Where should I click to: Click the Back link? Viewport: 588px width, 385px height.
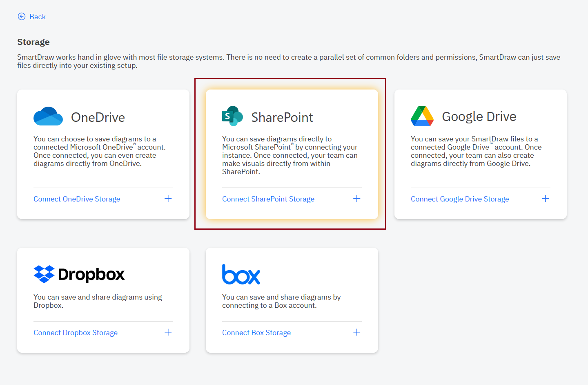38,16
